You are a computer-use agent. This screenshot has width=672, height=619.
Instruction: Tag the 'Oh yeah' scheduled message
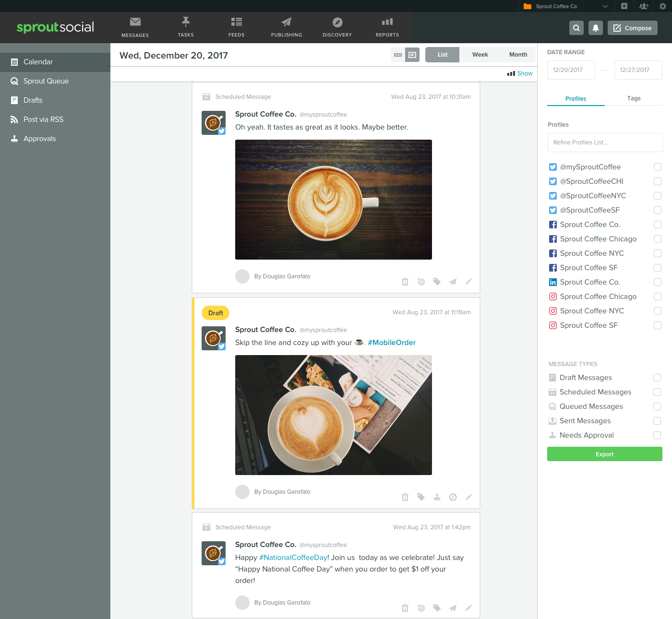tap(437, 282)
